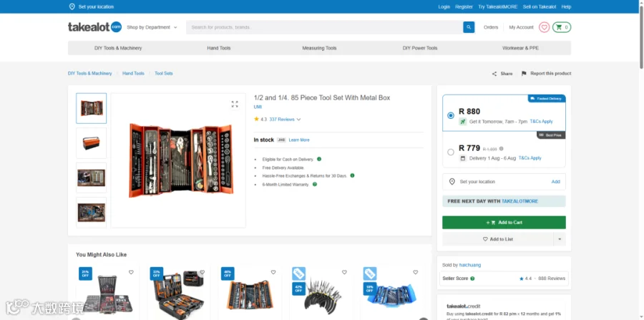Open the DIY Power Tools category tab
The height and width of the screenshot is (320, 644).
pyautogui.click(x=420, y=48)
